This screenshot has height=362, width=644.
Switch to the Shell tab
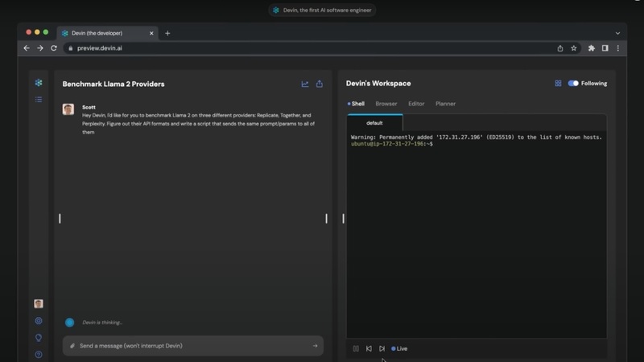click(x=356, y=104)
